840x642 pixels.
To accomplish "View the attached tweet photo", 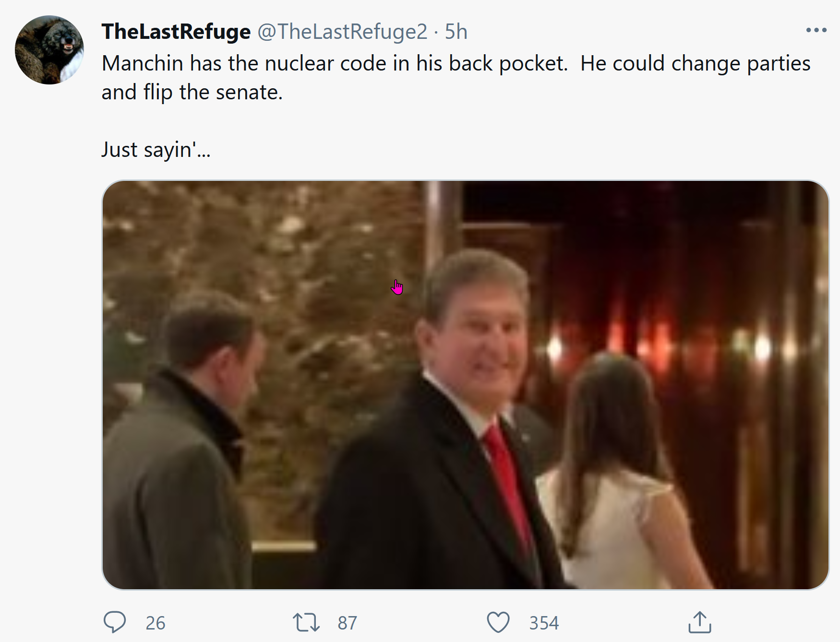I will click(x=466, y=385).
